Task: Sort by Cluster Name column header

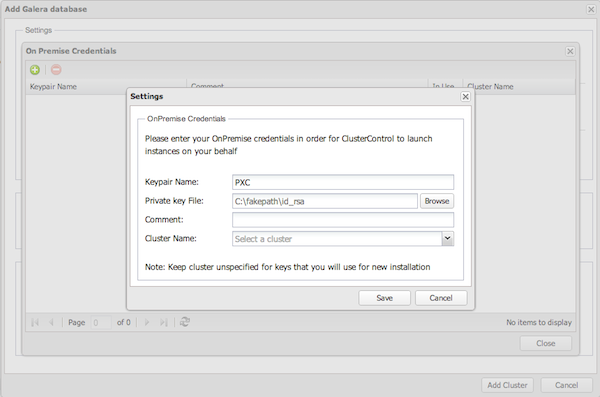Action: pos(519,87)
